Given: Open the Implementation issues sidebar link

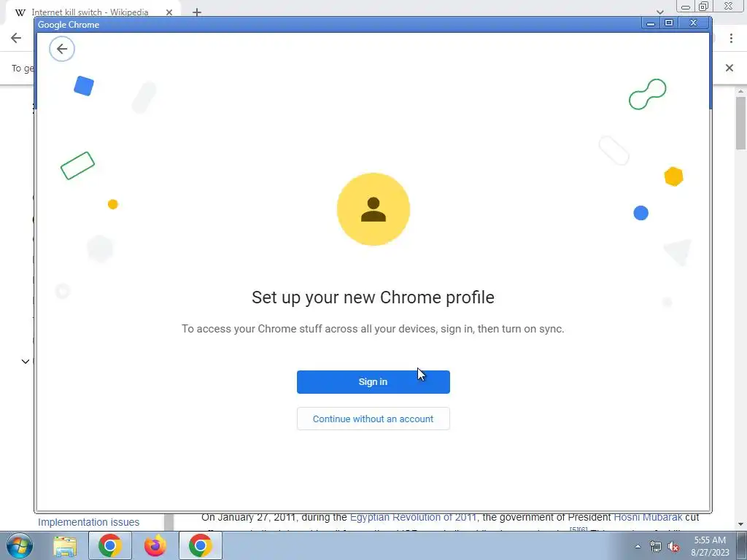Looking at the screenshot, I should (x=88, y=522).
